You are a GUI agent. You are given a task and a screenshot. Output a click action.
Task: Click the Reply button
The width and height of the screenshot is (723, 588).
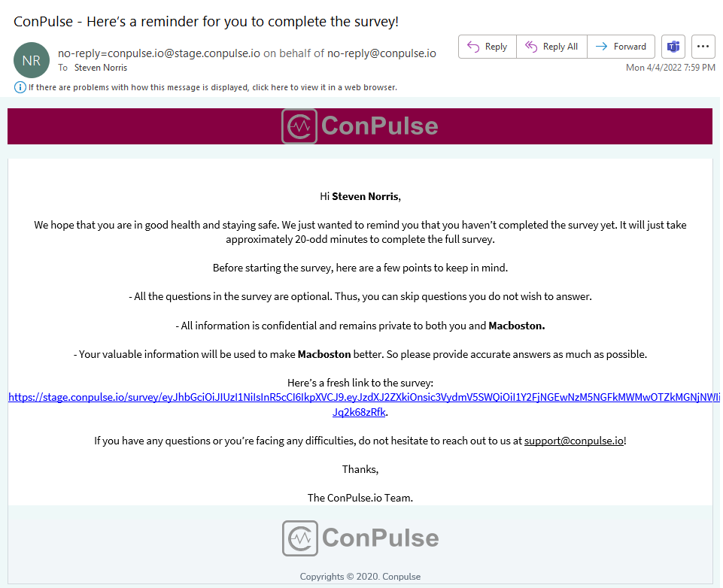coord(488,47)
